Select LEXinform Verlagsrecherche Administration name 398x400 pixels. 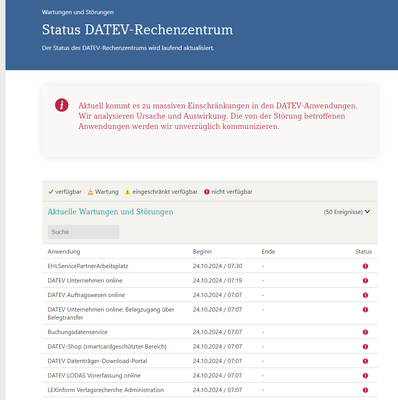[x=106, y=390]
